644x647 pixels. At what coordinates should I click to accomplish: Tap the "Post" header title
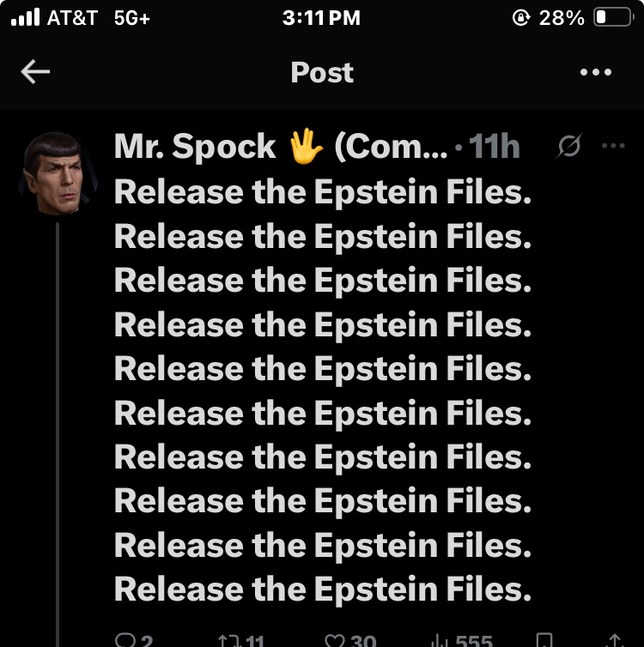pyautogui.click(x=322, y=73)
